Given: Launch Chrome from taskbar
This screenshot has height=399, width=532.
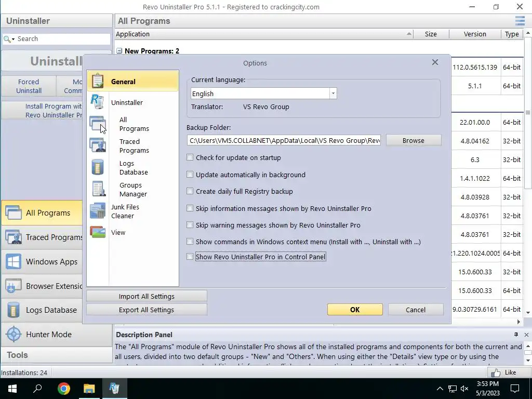Looking at the screenshot, I should [64, 389].
